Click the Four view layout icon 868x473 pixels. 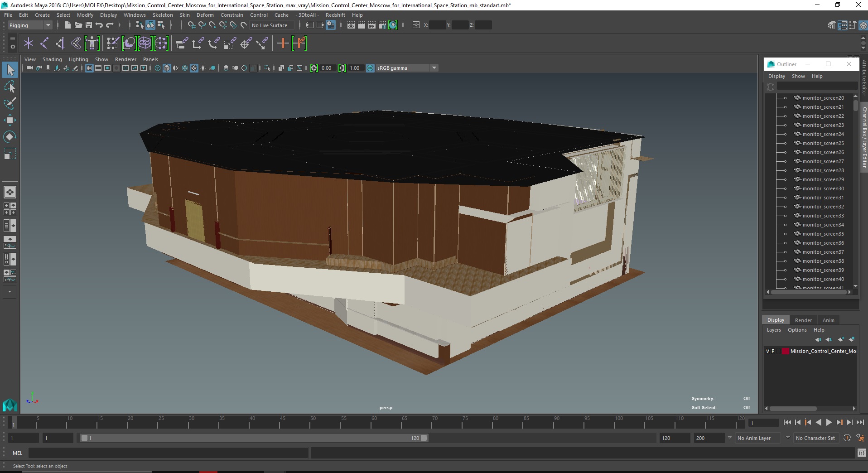pyautogui.click(x=10, y=209)
